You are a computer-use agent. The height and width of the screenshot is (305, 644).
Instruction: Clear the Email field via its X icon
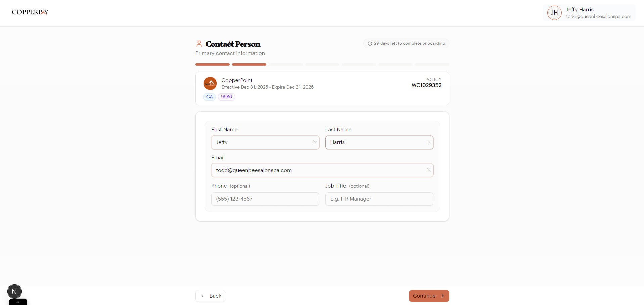[x=428, y=170]
